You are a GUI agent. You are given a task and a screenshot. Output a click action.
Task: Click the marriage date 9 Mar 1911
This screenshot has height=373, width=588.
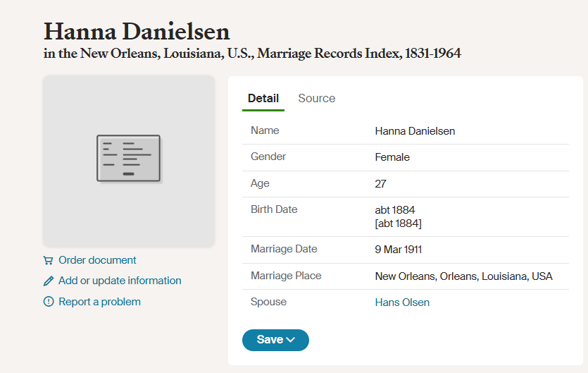coord(398,250)
